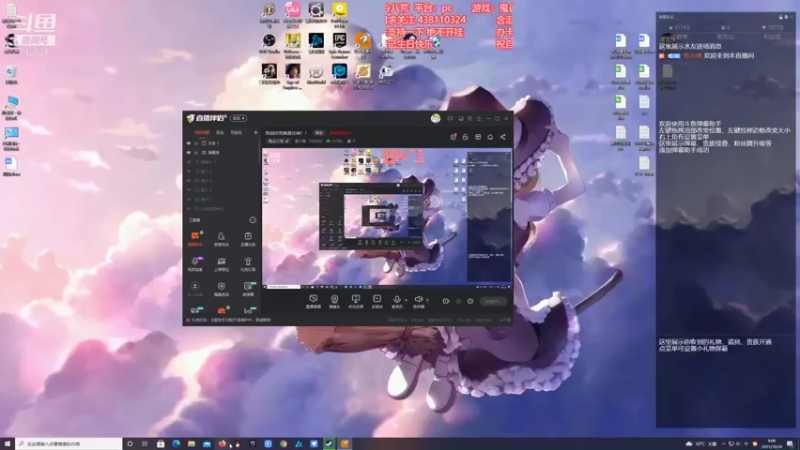Click the record camera icon near start button
Image resolution: width=800 pixels, height=450 pixels.
[445, 301]
